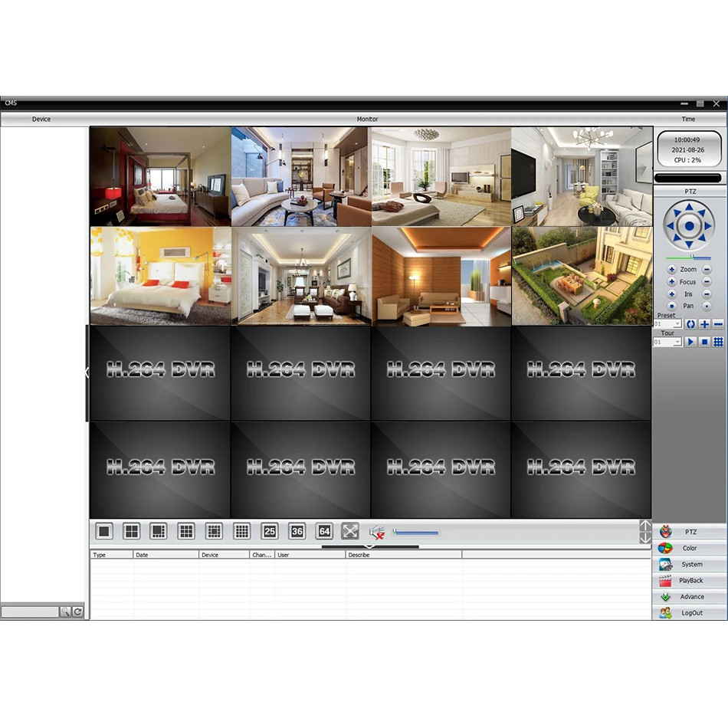Open the Tour number dropdown
728x728 pixels.
(677, 342)
